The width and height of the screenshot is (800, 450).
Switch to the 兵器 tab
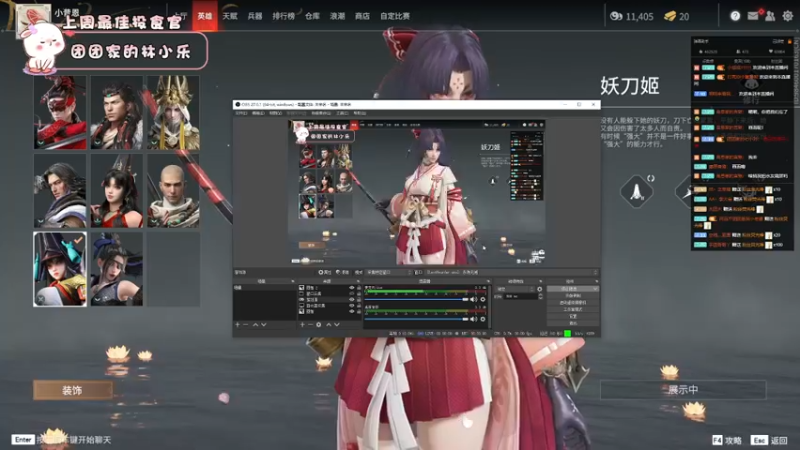click(255, 16)
